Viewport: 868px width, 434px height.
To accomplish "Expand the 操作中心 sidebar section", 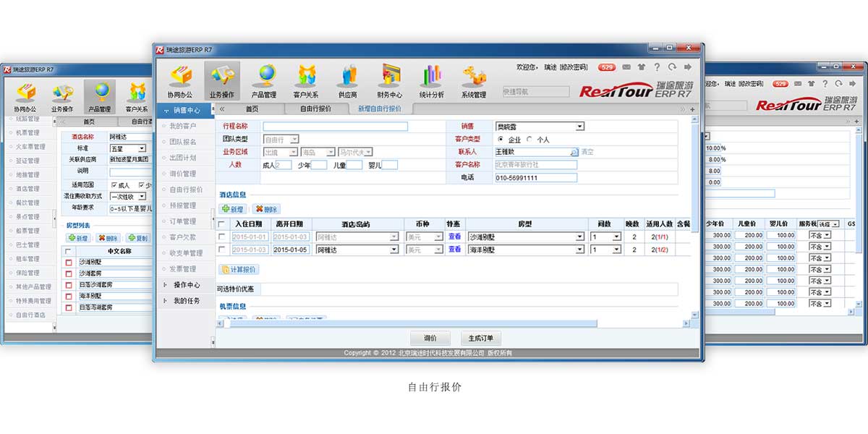I will coord(186,285).
